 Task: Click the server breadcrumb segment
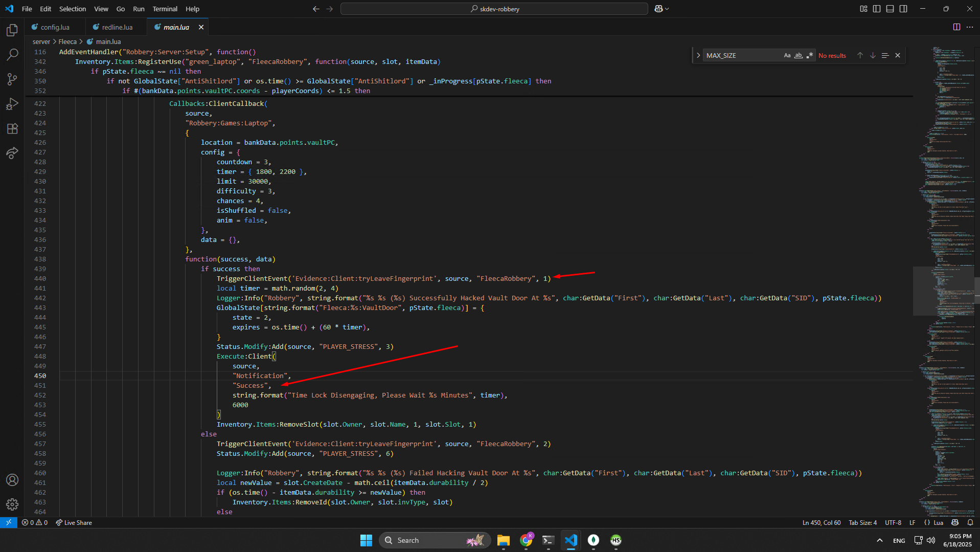point(41,41)
